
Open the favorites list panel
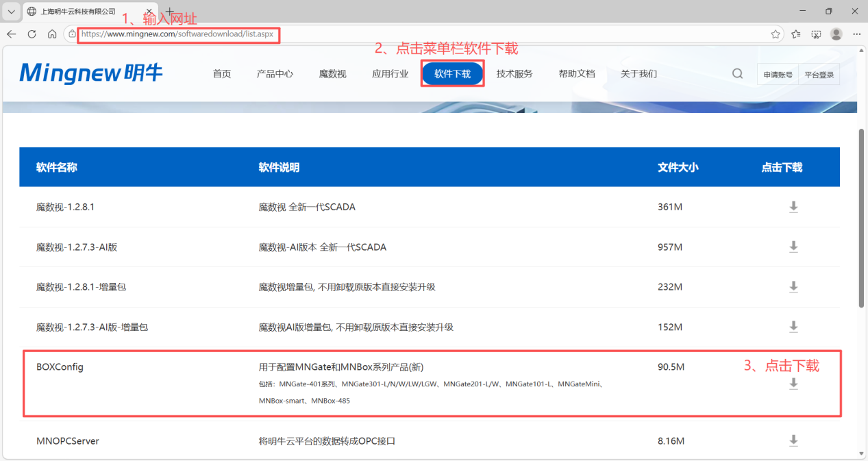tap(796, 34)
